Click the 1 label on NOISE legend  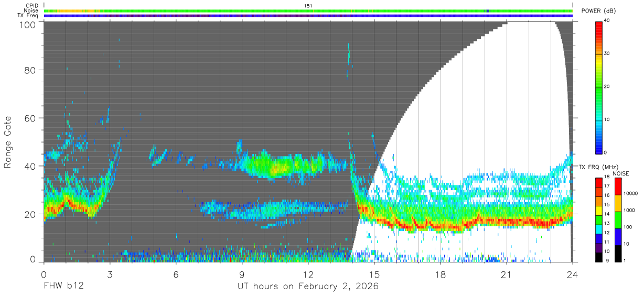coord(625,260)
